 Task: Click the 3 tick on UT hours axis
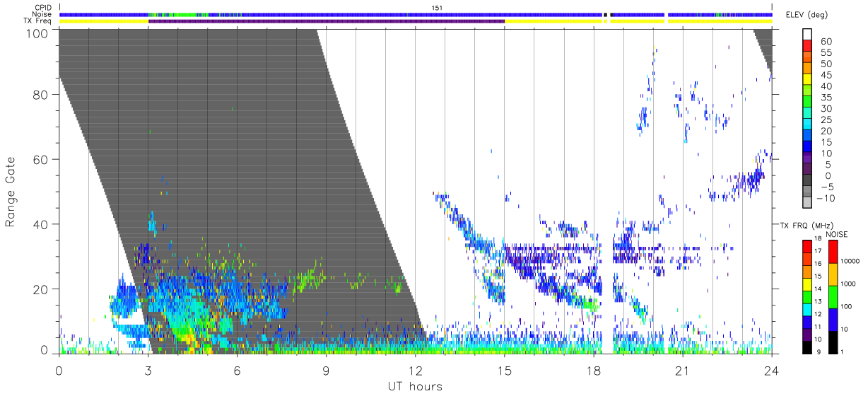click(148, 371)
